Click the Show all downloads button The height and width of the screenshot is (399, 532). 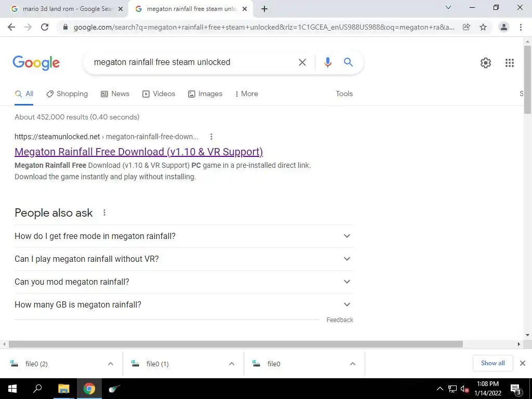click(x=493, y=363)
